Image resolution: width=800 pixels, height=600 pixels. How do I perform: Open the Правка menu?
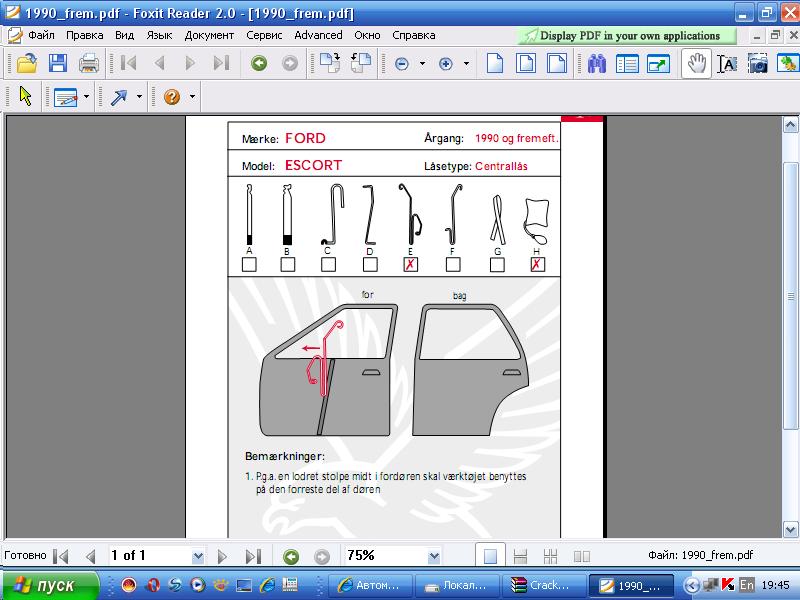tap(85, 35)
